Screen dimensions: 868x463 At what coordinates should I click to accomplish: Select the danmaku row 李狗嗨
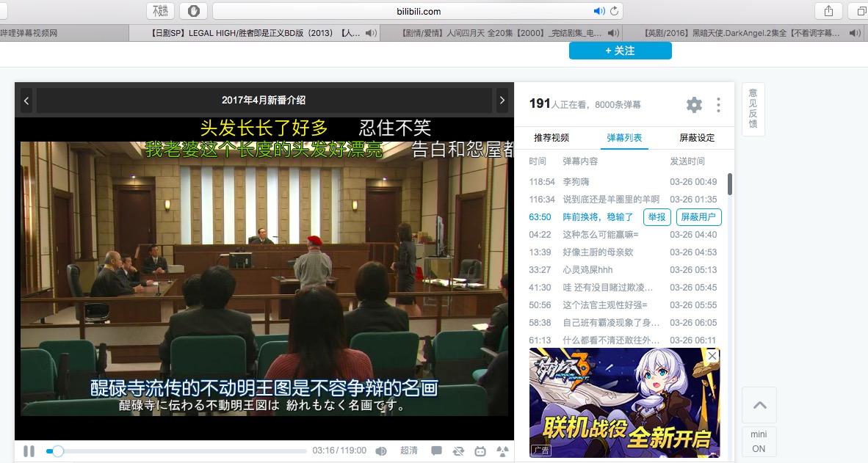(624, 181)
